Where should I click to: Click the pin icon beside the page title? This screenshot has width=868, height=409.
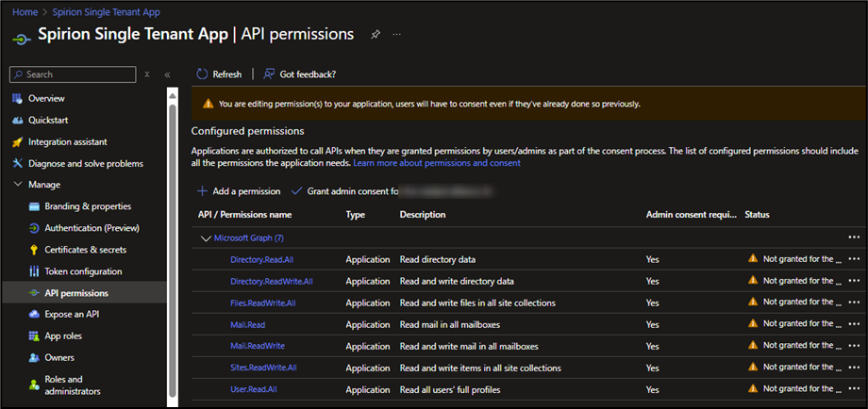pyautogui.click(x=375, y=34)
